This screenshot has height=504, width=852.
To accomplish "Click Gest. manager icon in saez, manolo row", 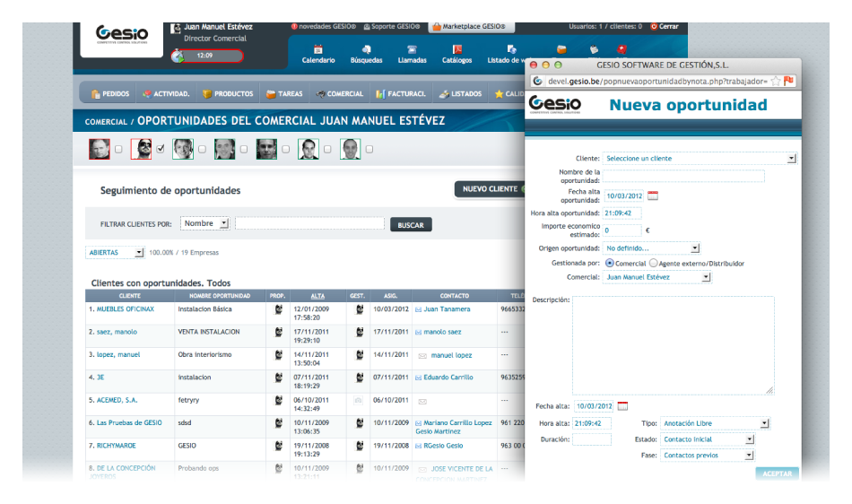I will point(359,333).
